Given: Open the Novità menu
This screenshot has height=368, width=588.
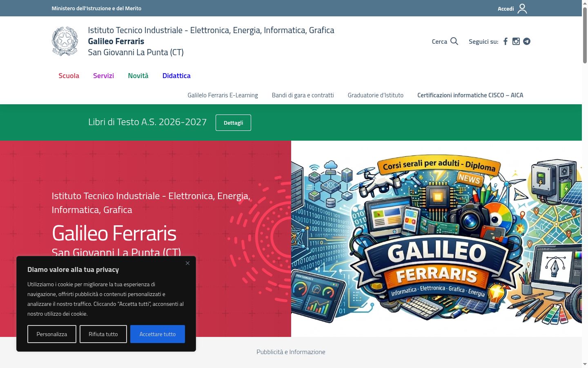Looking at the screenshot, I should tap(138, 76).
